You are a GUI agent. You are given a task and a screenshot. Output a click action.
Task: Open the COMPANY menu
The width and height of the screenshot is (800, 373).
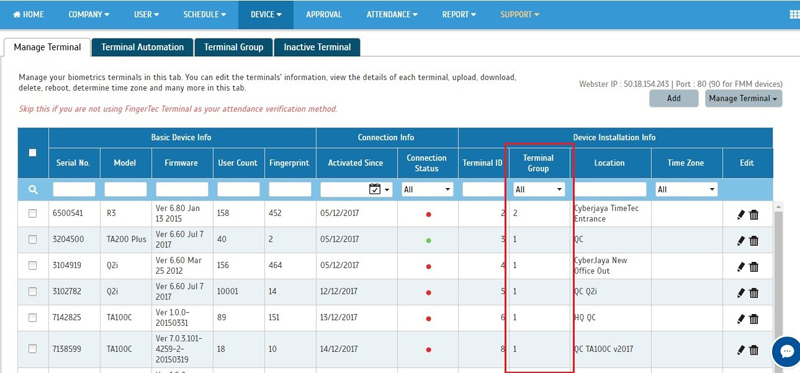coord(89,15)
